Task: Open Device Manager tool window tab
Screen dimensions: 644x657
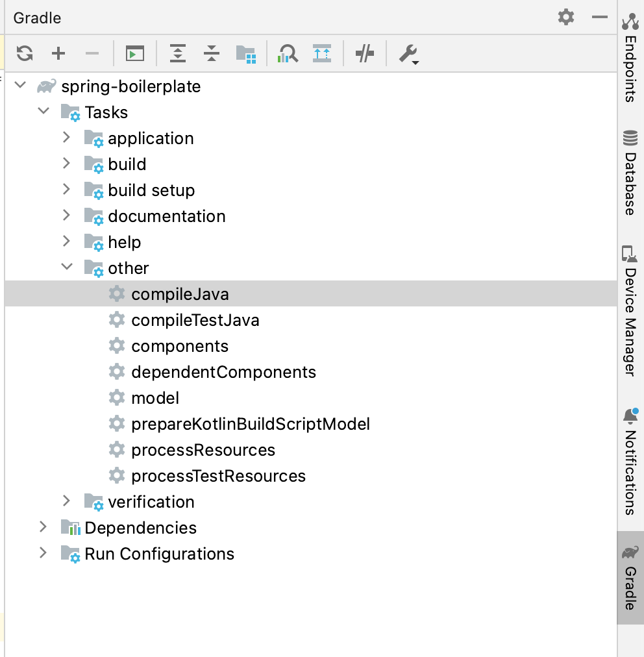Action: point(630,310)
